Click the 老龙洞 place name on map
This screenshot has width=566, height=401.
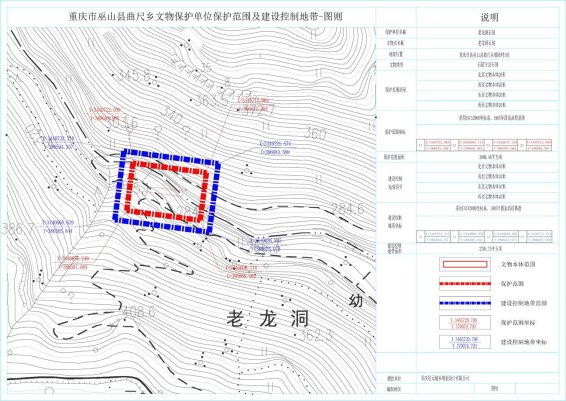click(267, 319)
